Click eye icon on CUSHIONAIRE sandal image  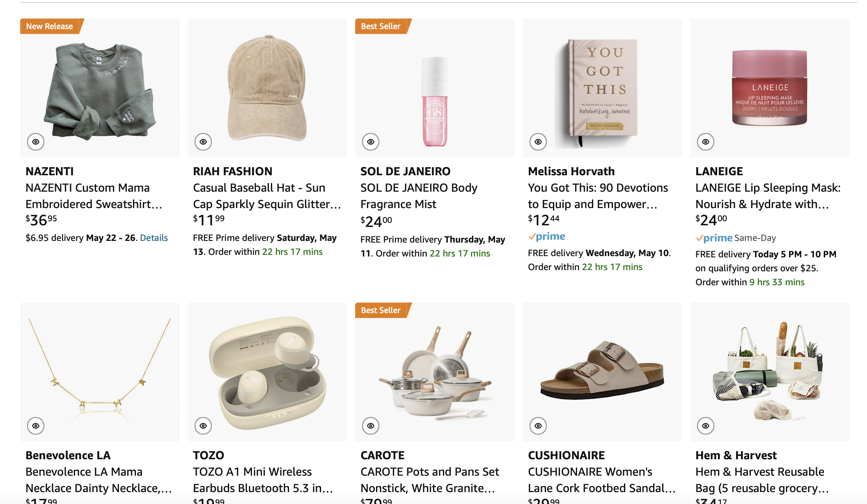click(x=538, y=426)
